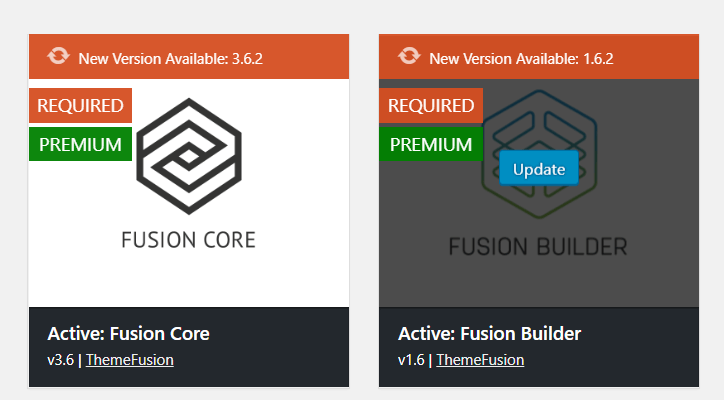
Task: Click the v1.6 version label
Action: click(x=411, y=360)
